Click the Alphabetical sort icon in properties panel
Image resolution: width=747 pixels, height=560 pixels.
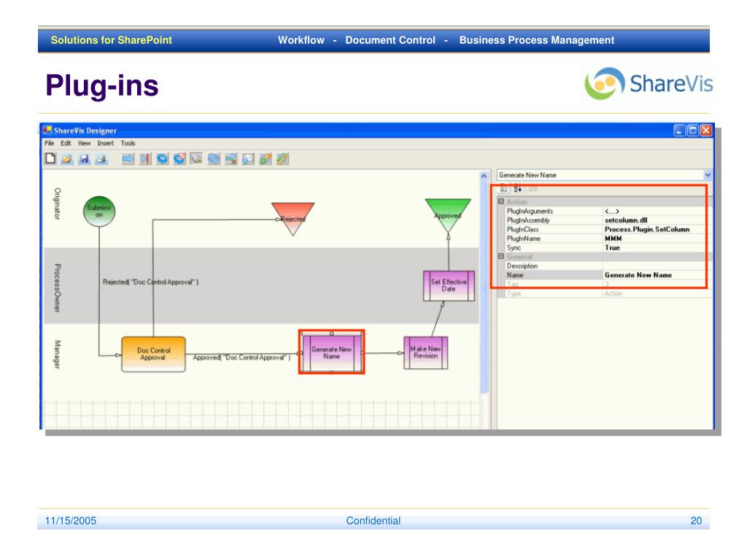coord(517,189)
